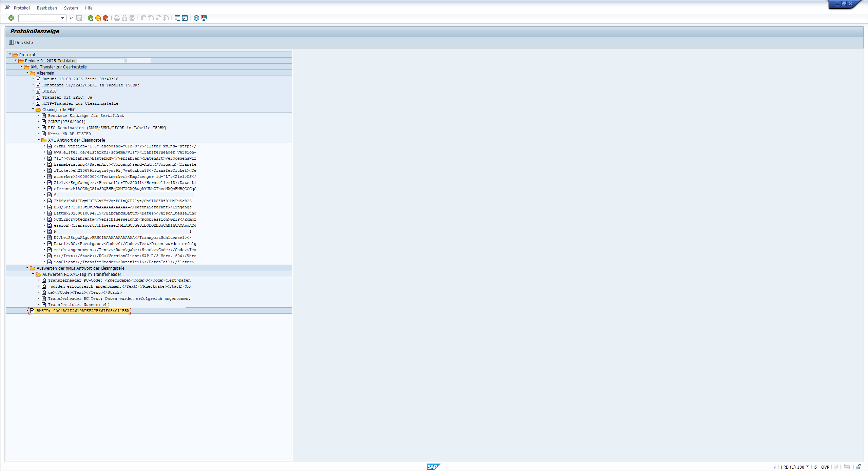Screen dimensions: 868x471
Task: Click the yellow Exit icon in toolbar
Action: 98,18
